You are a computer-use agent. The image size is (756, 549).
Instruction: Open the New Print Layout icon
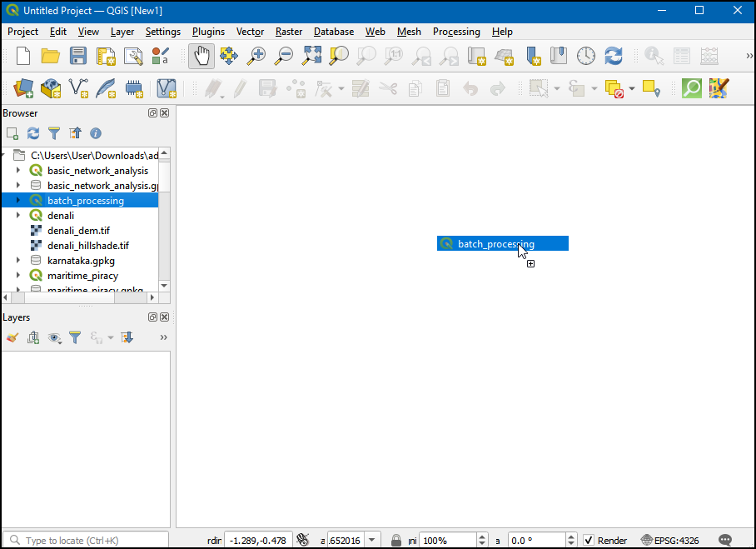[106, 56]
